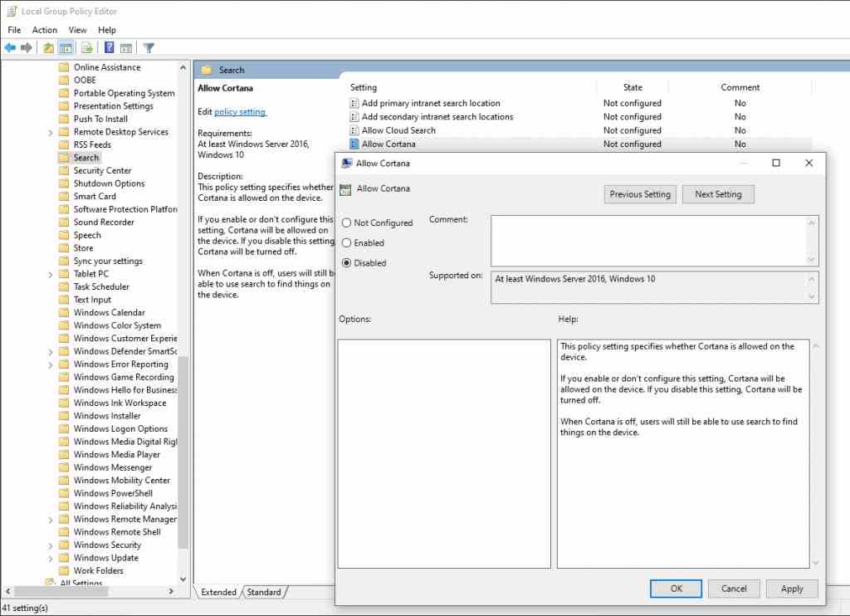850x616 pixels.
Task: Click the RSS Feeds folder icon
Action: (x=64, y=144)
